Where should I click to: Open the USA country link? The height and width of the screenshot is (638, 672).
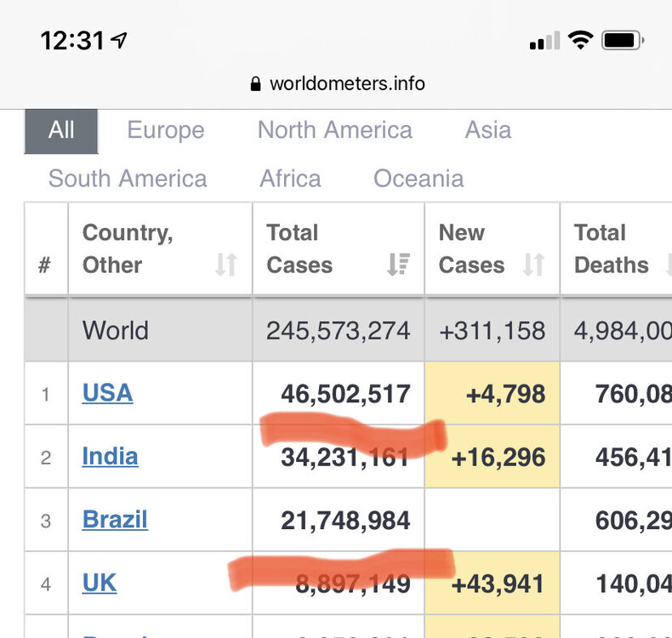tap(107, 393)
